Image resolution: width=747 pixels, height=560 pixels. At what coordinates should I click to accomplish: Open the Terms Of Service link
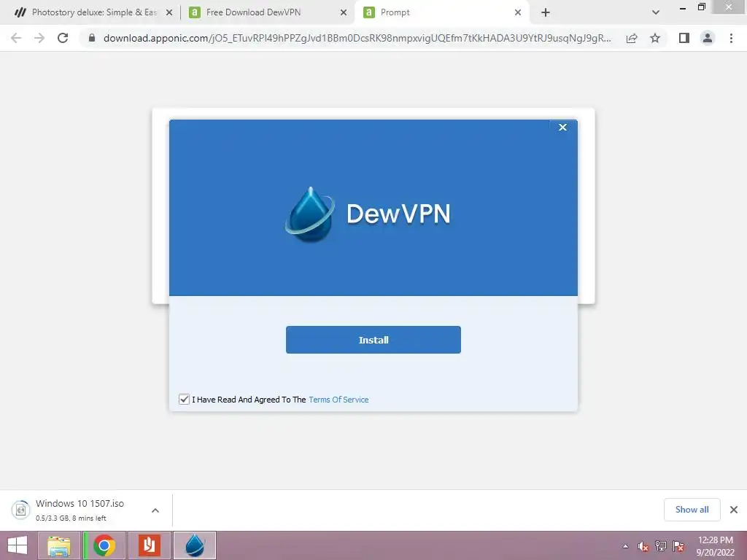[338, 400]
